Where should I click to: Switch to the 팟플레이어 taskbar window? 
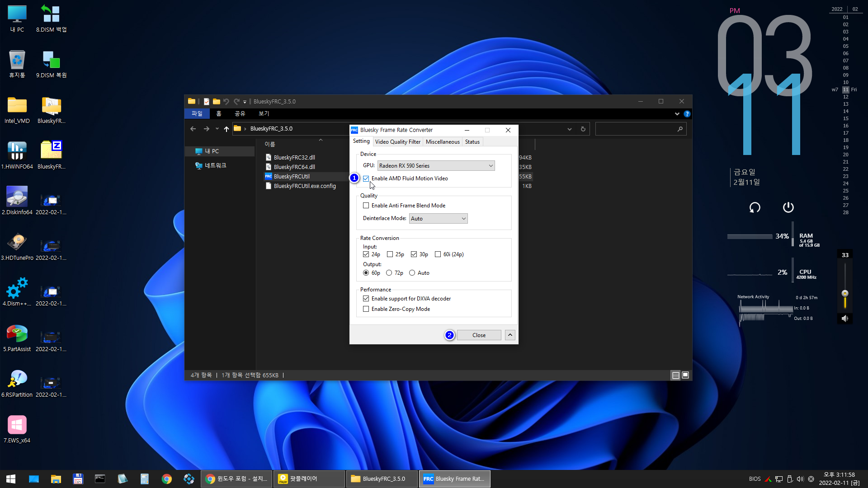309,479
